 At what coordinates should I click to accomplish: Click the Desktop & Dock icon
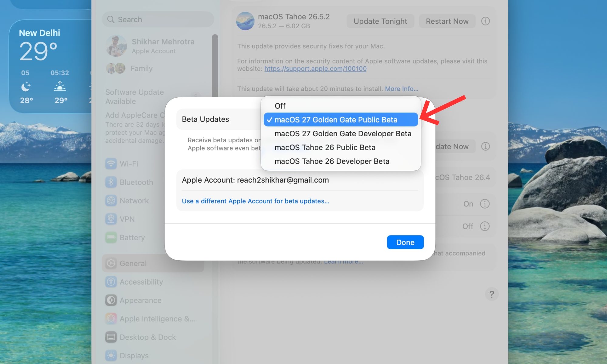tap(111, 337)
